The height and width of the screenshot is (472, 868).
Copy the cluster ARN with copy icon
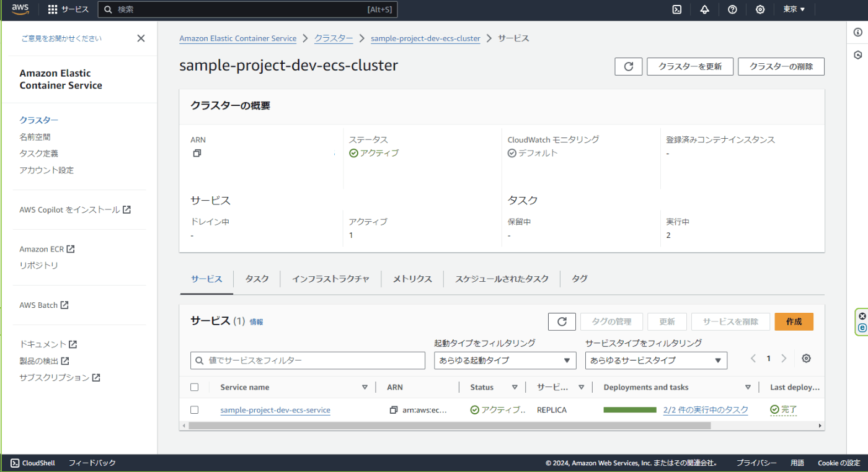click(x=197, y=153)
